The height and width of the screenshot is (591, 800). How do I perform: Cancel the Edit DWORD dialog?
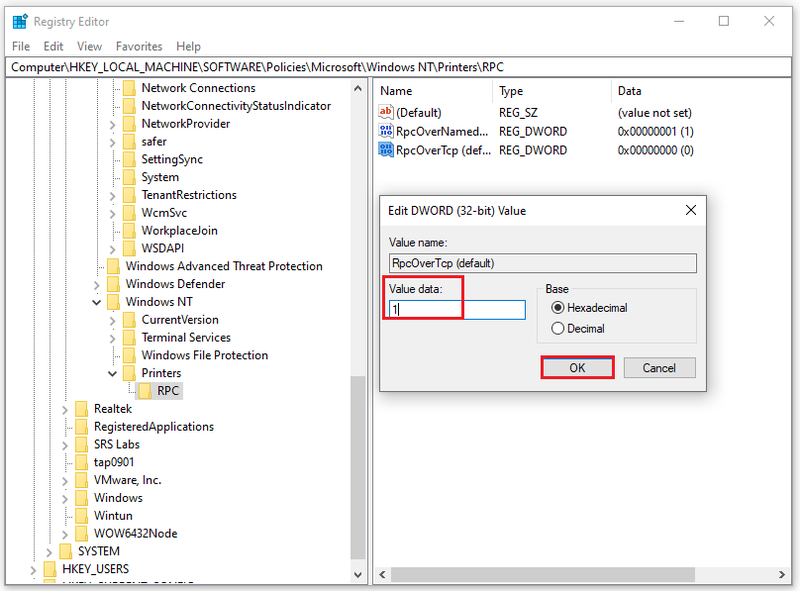659,367
